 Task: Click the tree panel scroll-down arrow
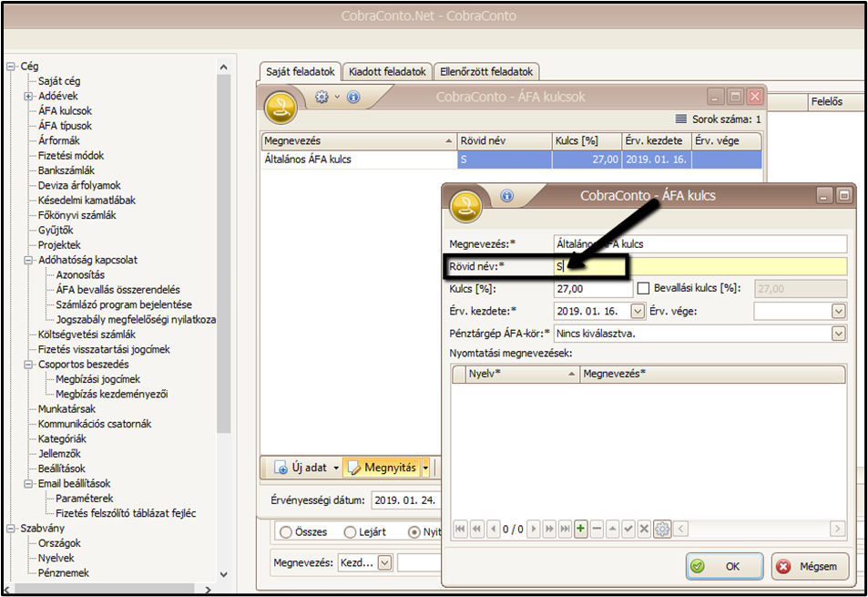point(224,575)
